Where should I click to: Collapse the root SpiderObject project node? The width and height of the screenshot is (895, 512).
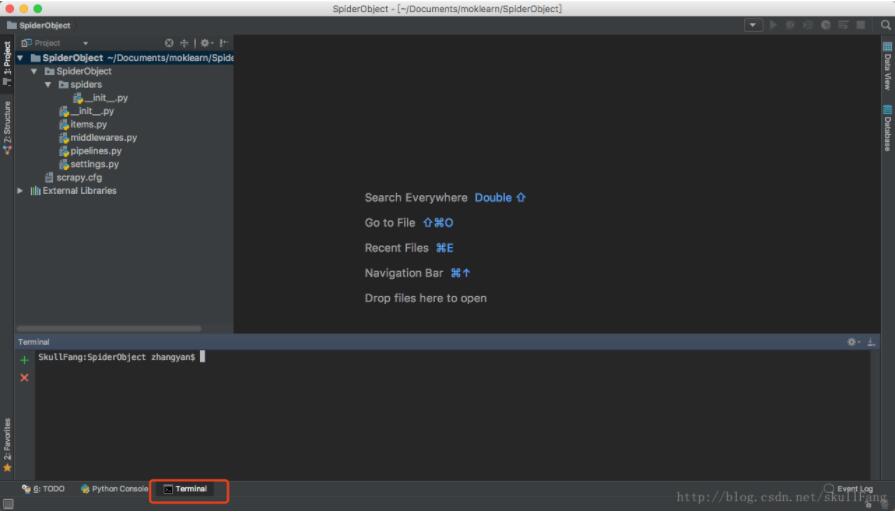pyautogui.click(x=20, y=58)
